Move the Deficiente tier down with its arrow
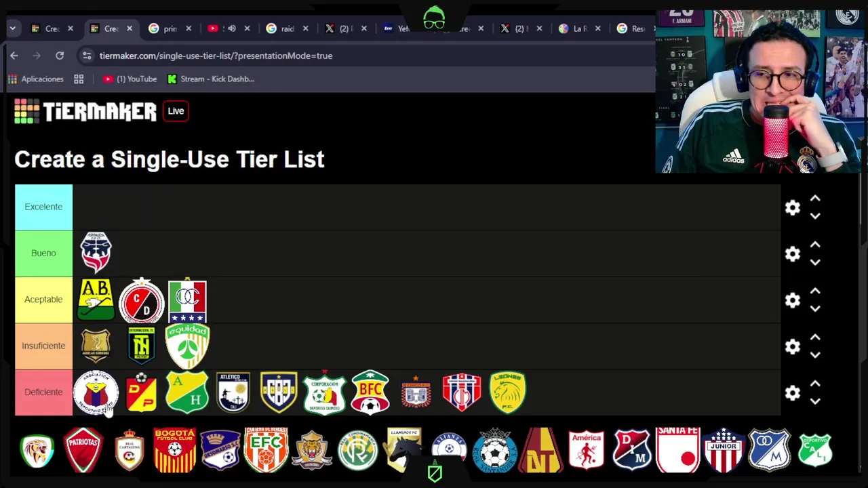The height and width of the screenshot is (488, 868). pyautogui.click(x=815, y=401)
